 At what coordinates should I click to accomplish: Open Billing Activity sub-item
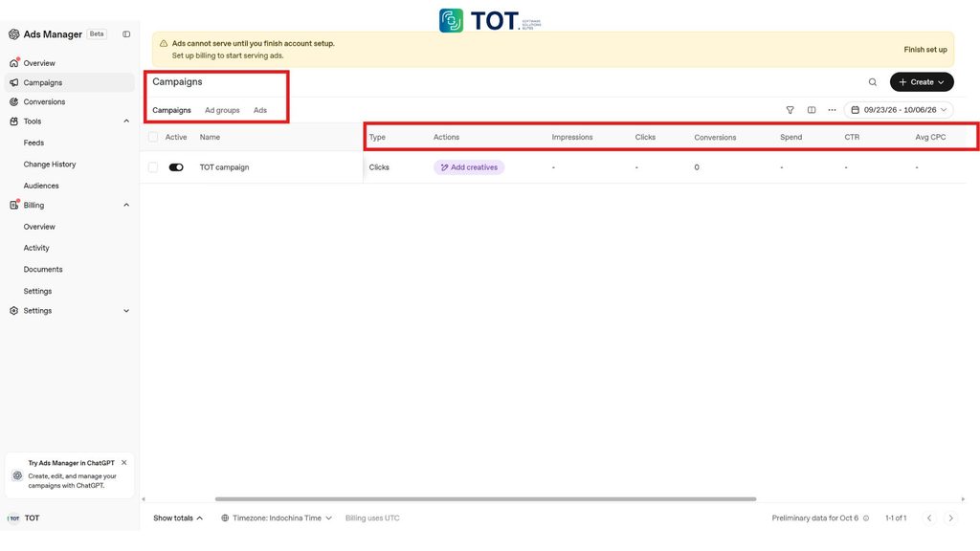click(x=36, y=248)
